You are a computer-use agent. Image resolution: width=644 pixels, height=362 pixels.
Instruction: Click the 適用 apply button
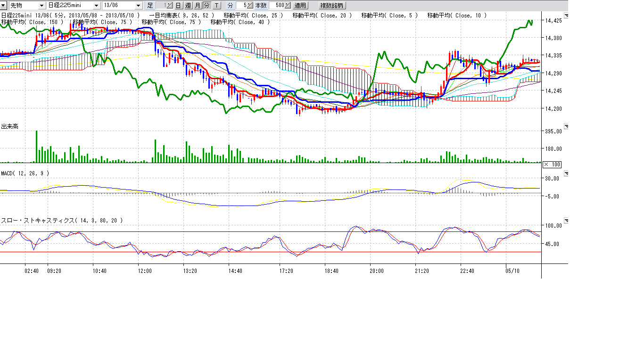[300, 6]
